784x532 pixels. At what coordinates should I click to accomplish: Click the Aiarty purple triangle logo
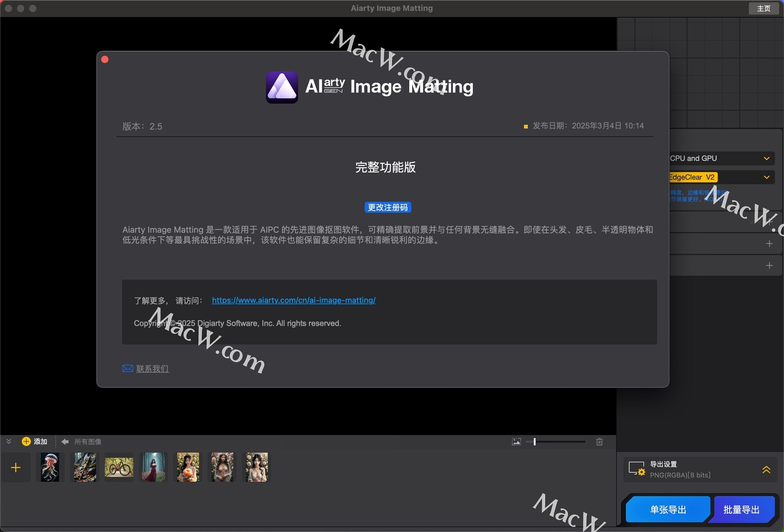tap(282, 87)
